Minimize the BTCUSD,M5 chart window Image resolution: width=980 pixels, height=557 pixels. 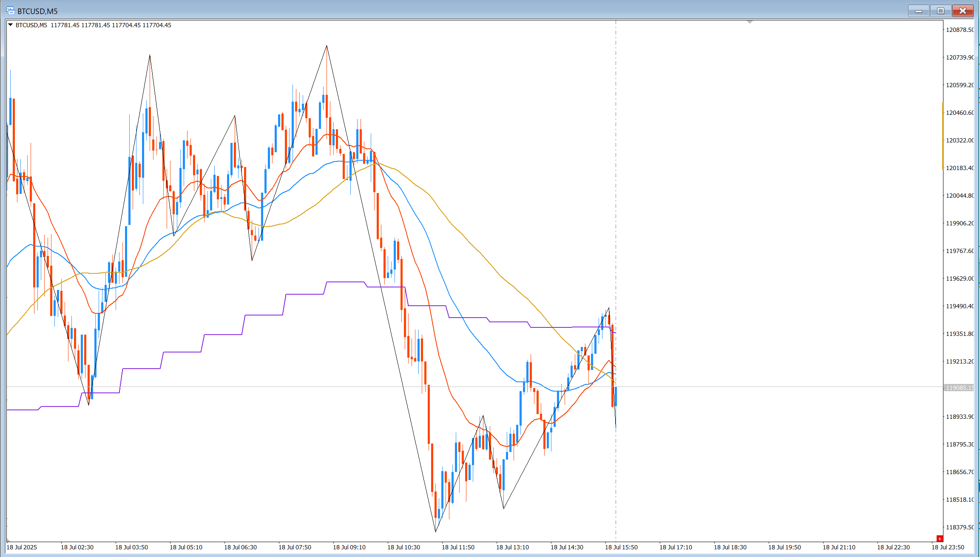919,11
